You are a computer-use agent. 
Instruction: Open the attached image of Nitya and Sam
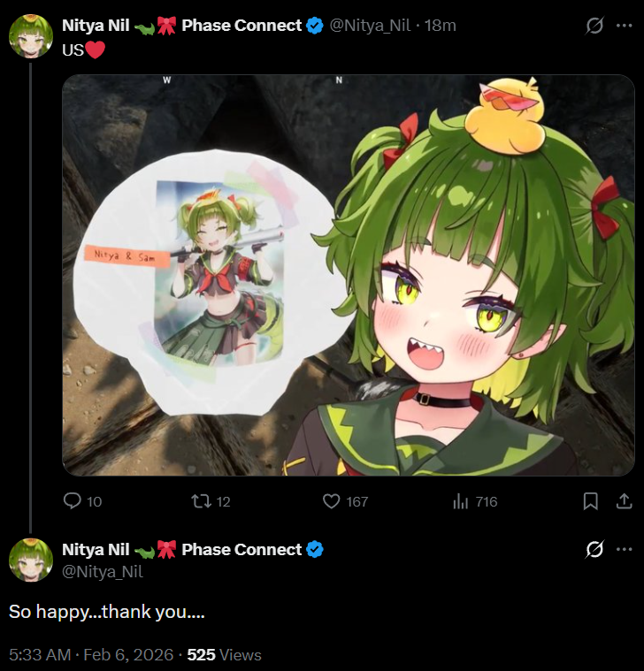(x=349, y=275)
